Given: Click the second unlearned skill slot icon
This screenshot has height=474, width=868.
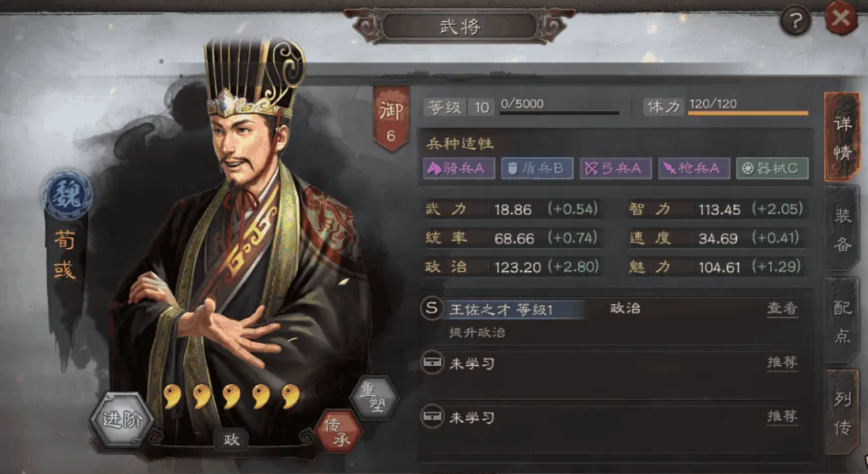Looking at the screenshot, I should (432, 416).
